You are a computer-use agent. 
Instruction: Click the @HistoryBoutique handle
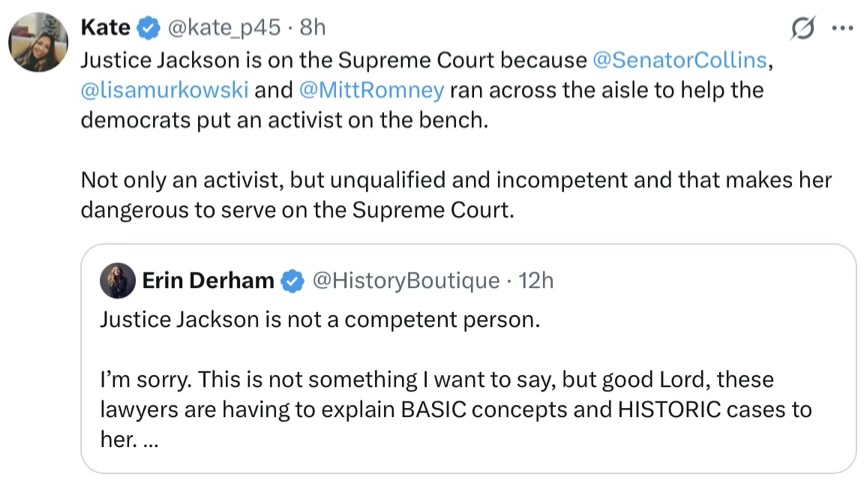[x=406, y=281]
